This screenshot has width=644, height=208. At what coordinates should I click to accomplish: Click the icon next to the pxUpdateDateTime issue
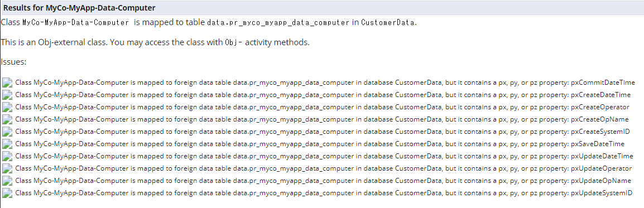(7, 156)
